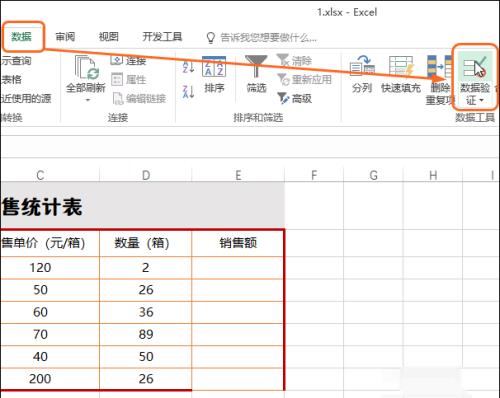The width and height of the screenshot is (500, 398).
Task: Click the 销售额 header cell
Action: (238, 243)
